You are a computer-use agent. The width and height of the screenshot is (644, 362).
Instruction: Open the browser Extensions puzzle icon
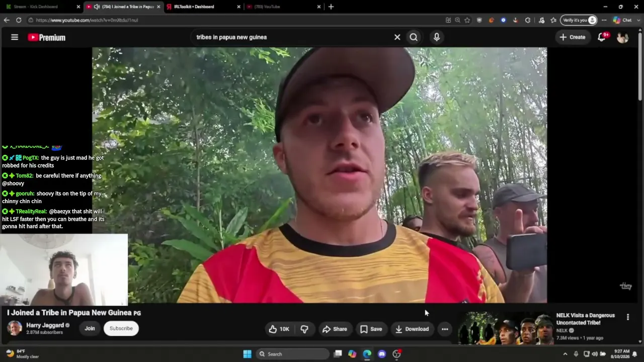pos(527,20)
